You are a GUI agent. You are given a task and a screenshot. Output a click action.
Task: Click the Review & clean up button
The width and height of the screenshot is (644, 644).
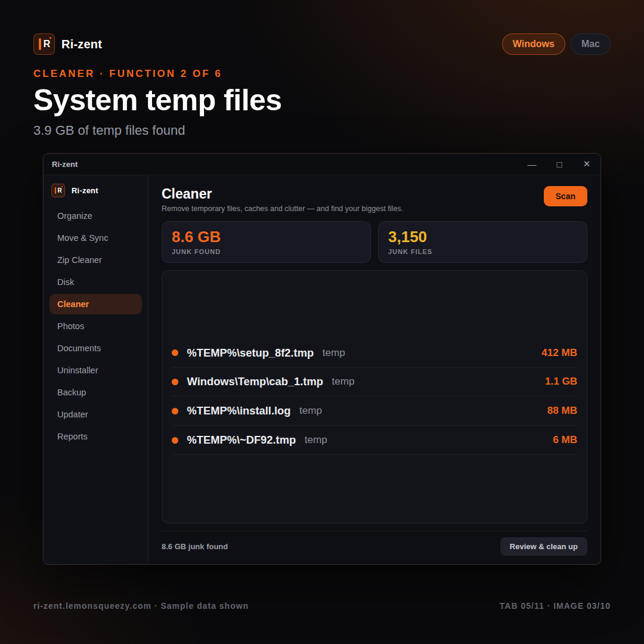pos(543,547)
